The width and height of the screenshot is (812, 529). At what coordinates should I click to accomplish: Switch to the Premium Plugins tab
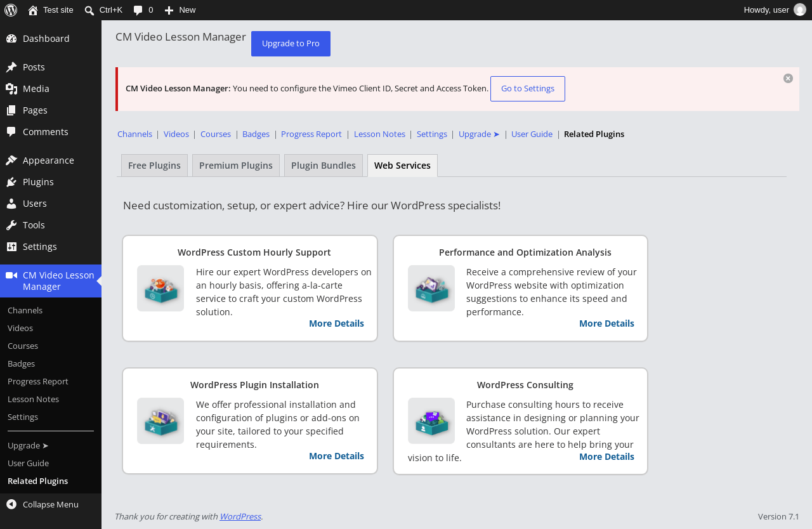(x=236, y=166)
